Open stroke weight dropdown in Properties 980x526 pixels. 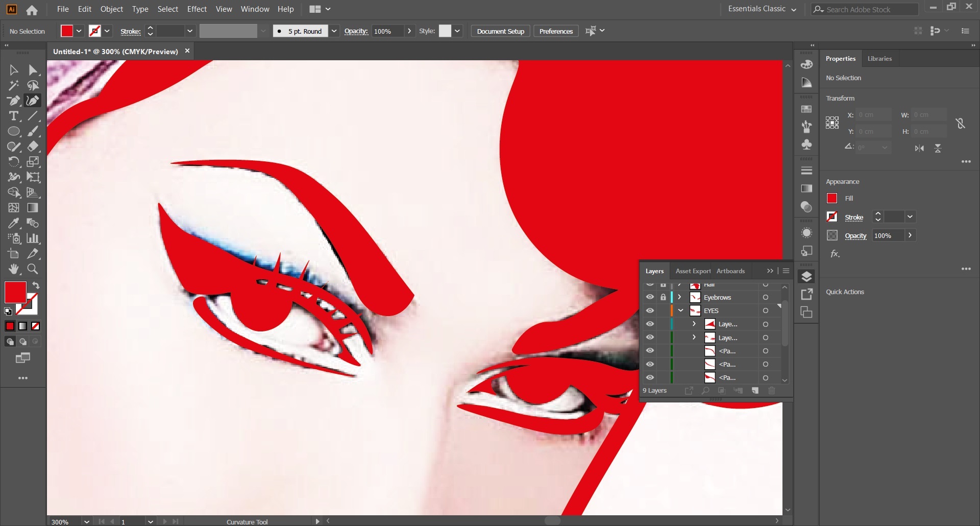point(910,217)
